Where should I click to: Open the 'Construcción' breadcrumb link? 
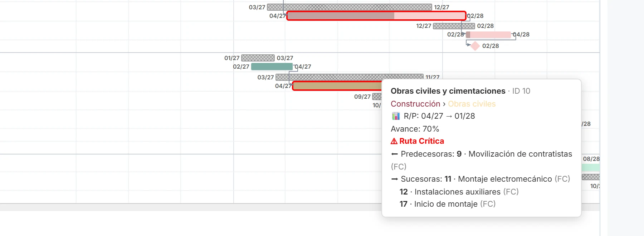point(415,104)
